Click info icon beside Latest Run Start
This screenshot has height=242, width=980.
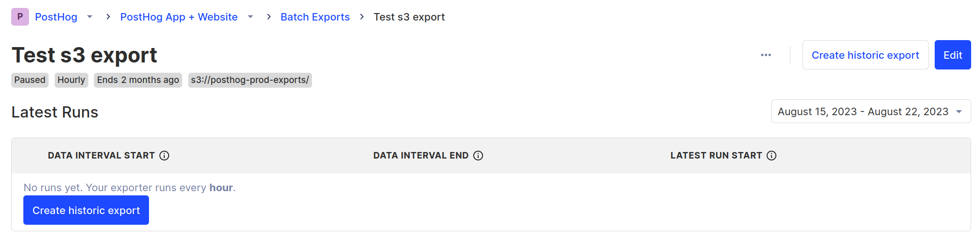772,156
